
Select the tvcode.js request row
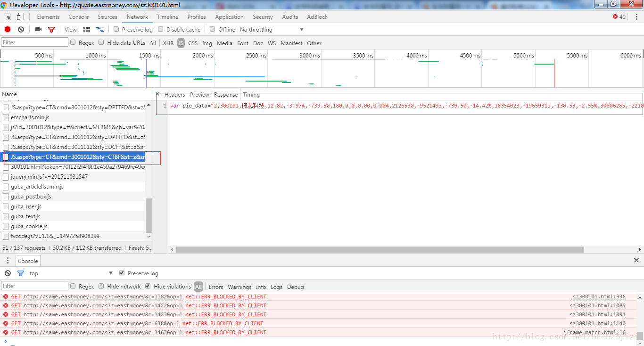tap(73, 236)
